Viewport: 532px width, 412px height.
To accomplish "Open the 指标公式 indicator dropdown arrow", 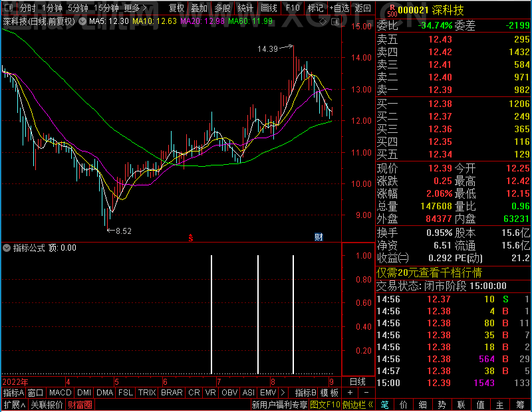I will click(7, 248).
